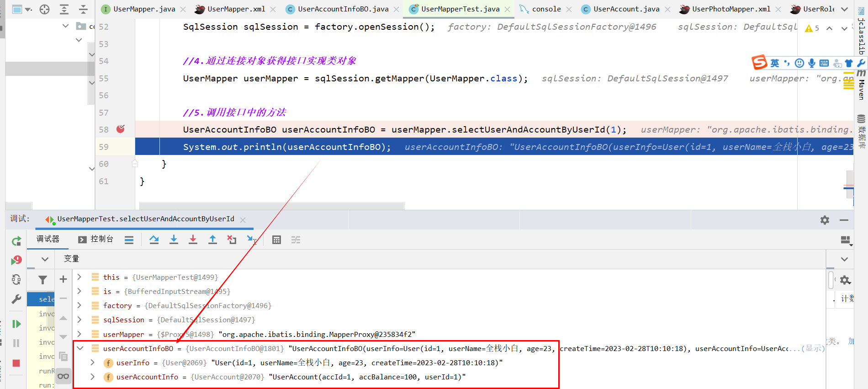The image size is (868, 389).
Task: Open Sogou toolbox wrench icon
Action: (x=861, y=63)
